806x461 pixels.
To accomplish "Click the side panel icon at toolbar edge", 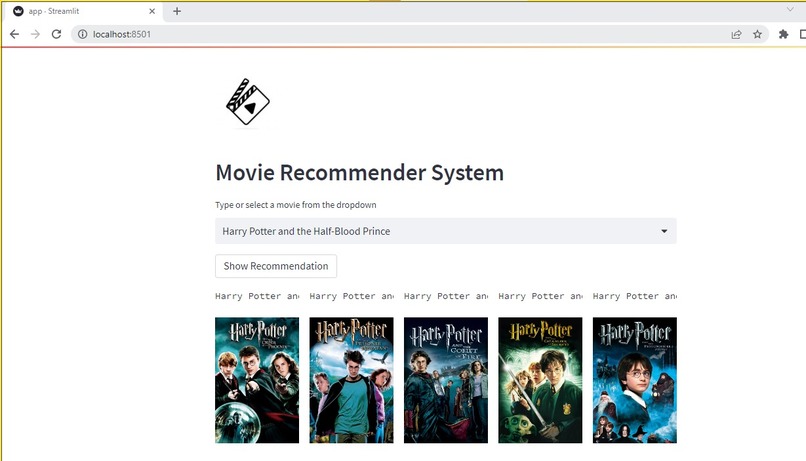I will [802, 34].
